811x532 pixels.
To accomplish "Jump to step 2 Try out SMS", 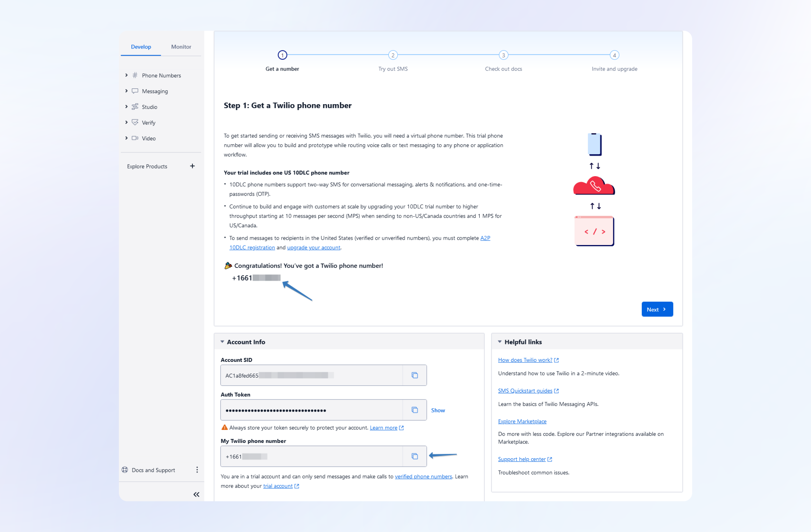I will pyautogui.click(x=393, y=55).
